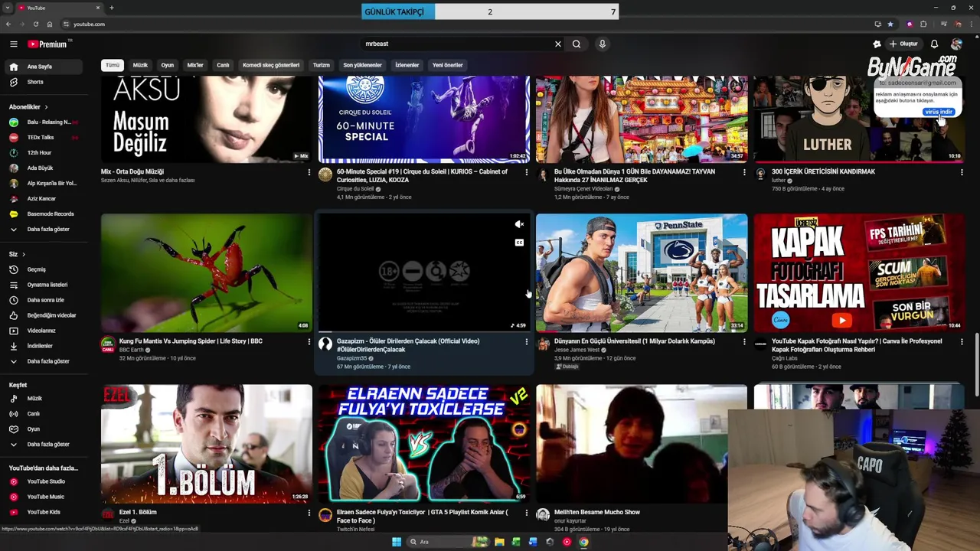Select the Komedi skeç gösterileri chip
980x551 pixels.
pos(271,65)
